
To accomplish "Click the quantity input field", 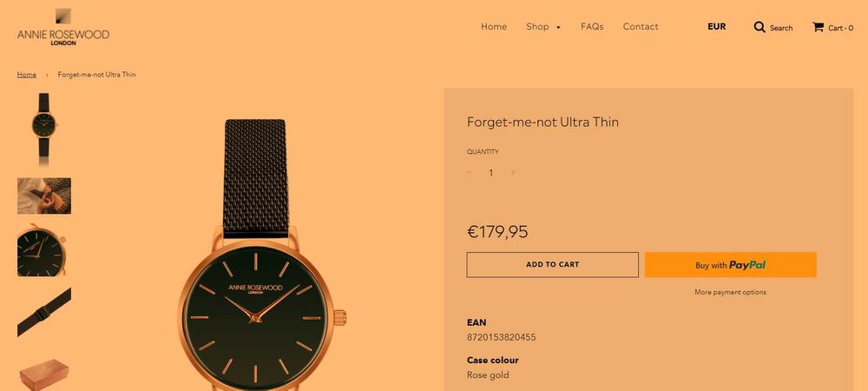I will click(x=490, y=173).
